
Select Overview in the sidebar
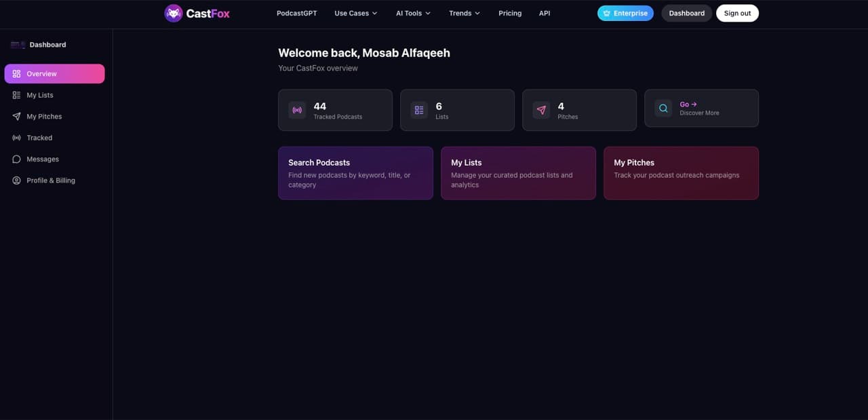click(55, 74)
